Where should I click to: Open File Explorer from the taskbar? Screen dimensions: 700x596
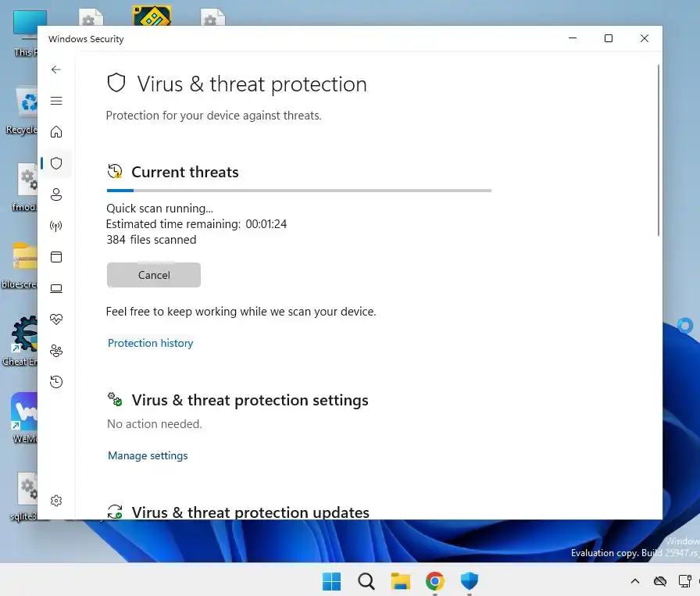401,581
